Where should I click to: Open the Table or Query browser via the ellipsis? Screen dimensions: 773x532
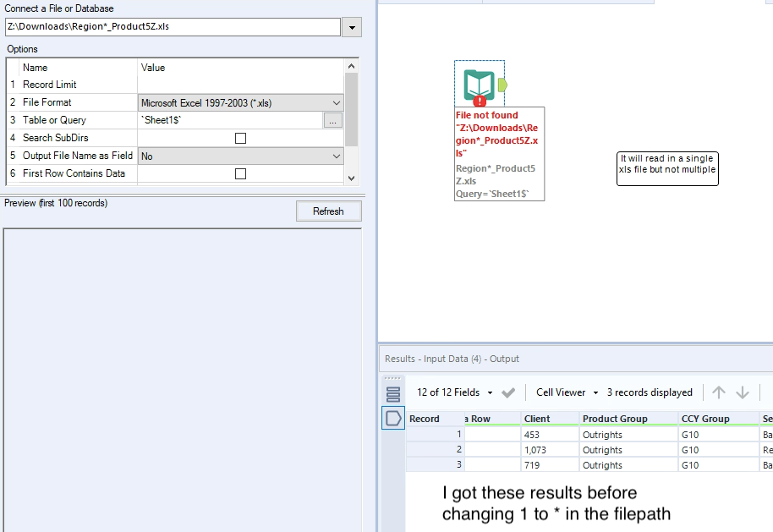tap(333, 120)
